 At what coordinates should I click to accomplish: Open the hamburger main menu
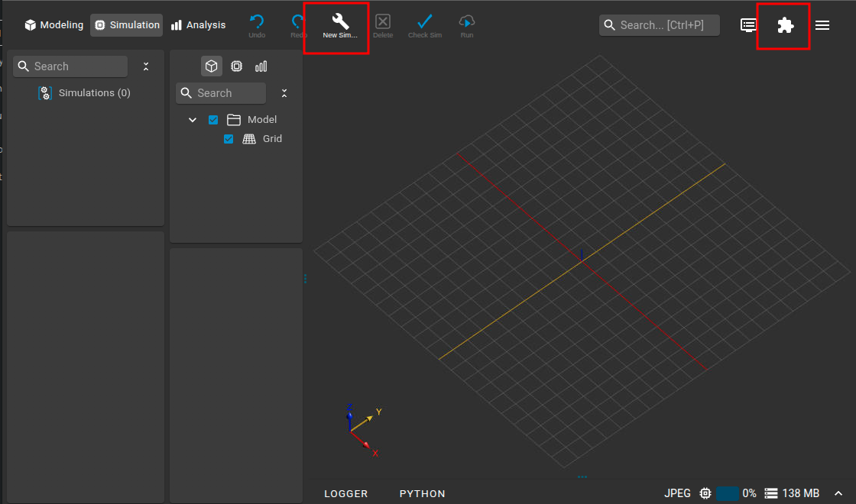click(x=822, y=25)
